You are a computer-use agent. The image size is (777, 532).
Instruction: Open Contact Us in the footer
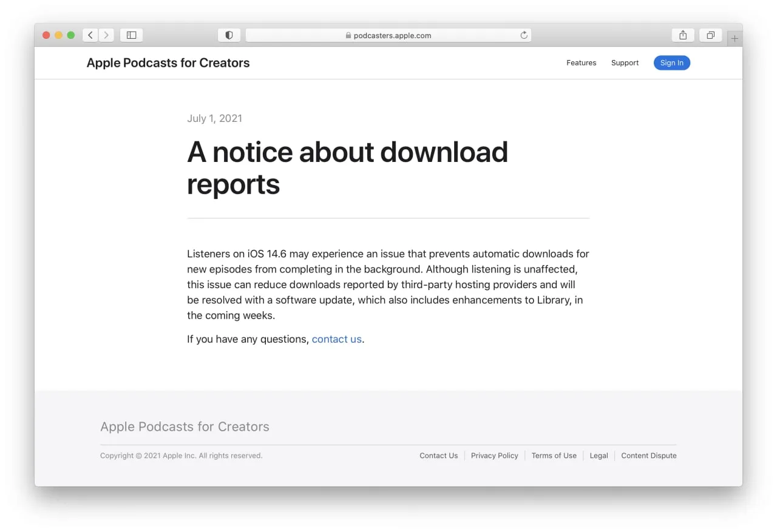point(438,456)
